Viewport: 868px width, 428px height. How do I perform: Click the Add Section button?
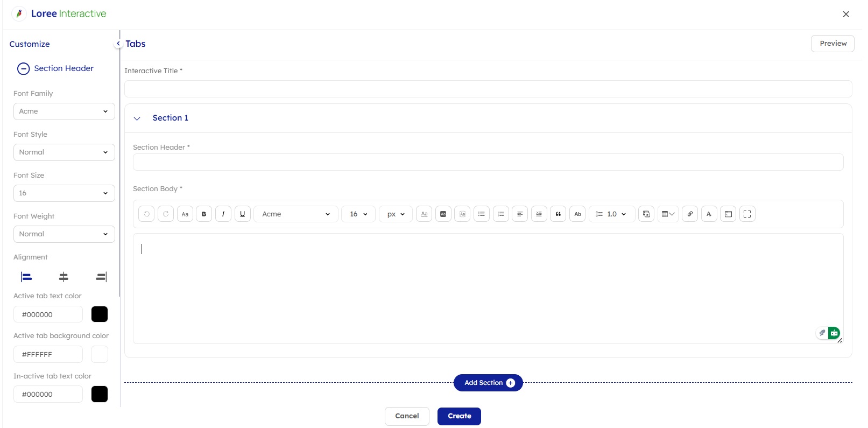488,383
